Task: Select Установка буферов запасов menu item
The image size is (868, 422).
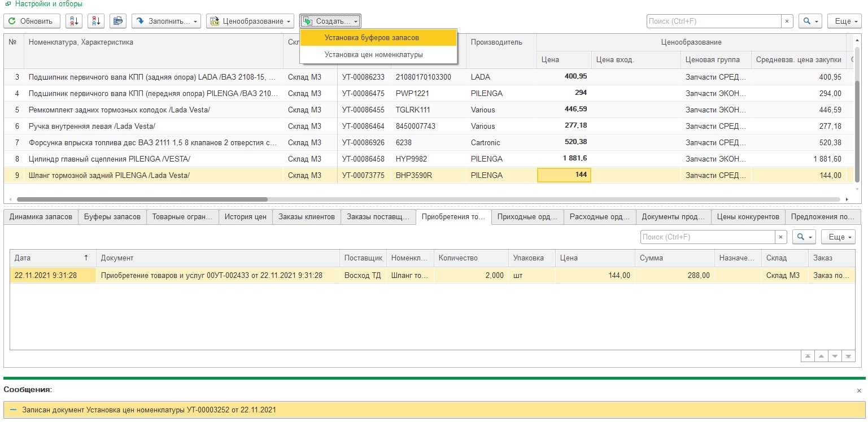Action: [x=372, y=38]
